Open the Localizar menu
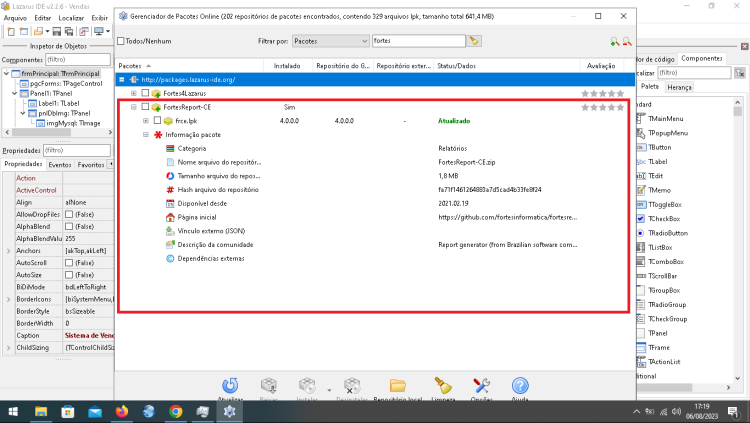The height and width of the screenshot is (423, 750). 71,18
